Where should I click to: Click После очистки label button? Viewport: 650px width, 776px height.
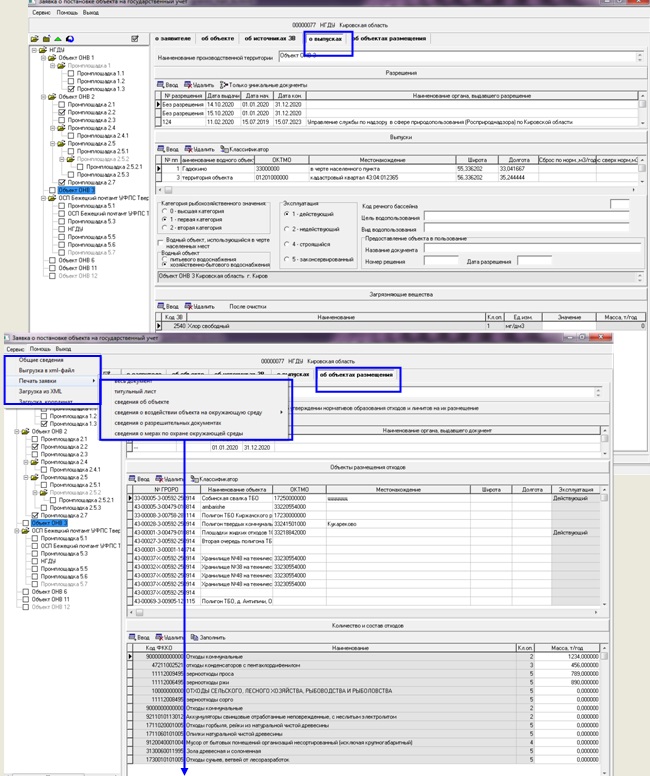click(245, 305)
